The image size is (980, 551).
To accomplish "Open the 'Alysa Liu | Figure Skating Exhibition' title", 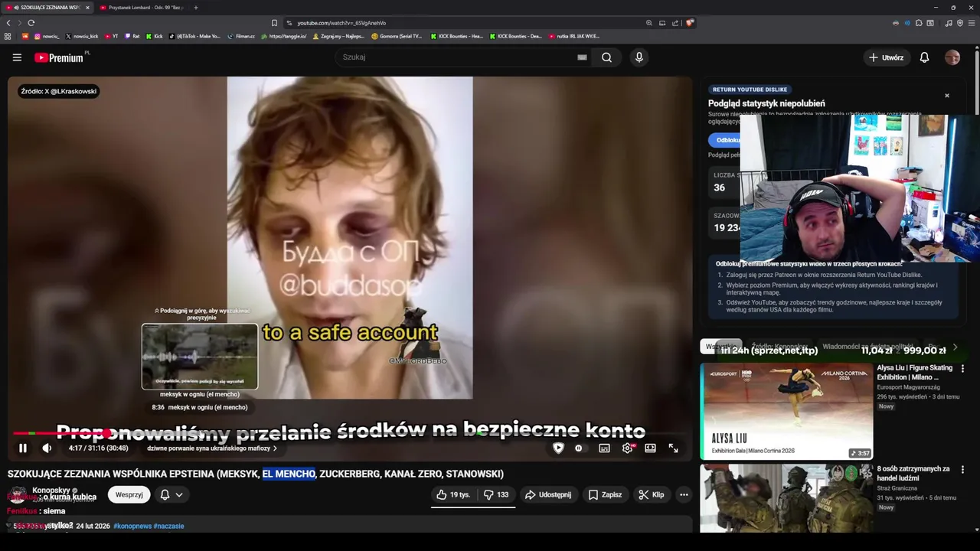I will click(915, 373).
